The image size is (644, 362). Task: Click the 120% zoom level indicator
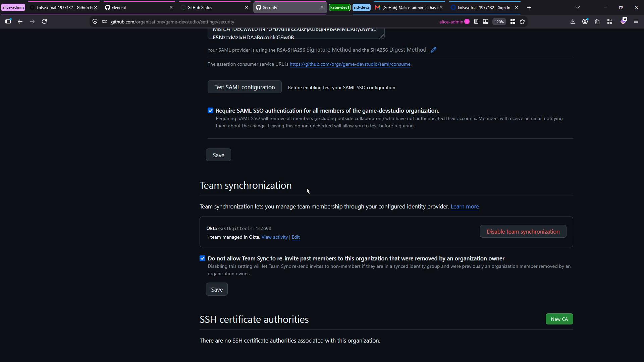pos(499,22)
